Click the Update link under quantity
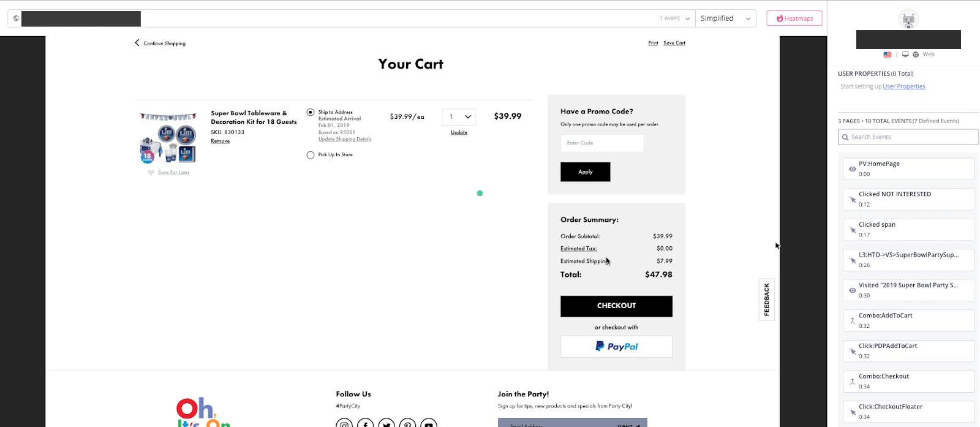Screen dimensions: 980x427 [459, 132]
